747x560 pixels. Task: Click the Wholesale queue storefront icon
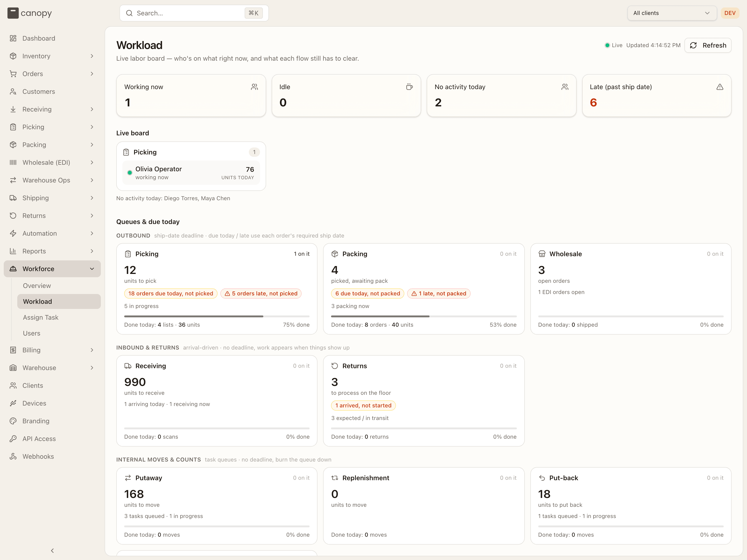tap(542, 254)
